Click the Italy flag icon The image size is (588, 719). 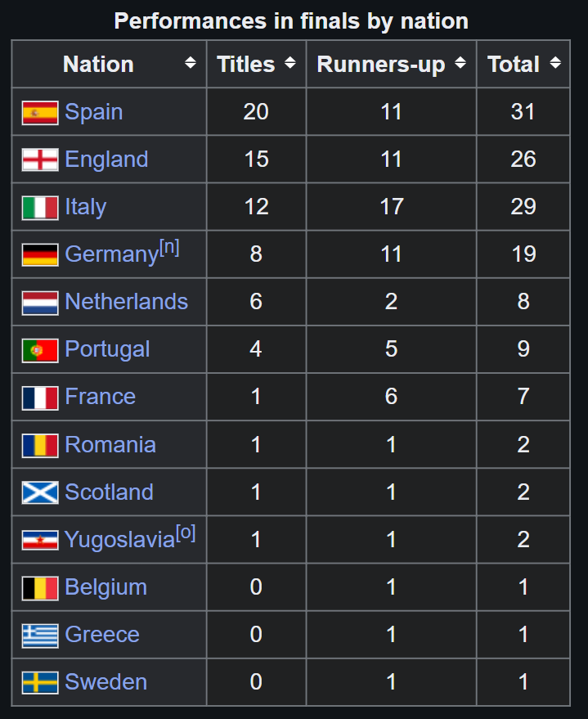click(x=40, y=207)
